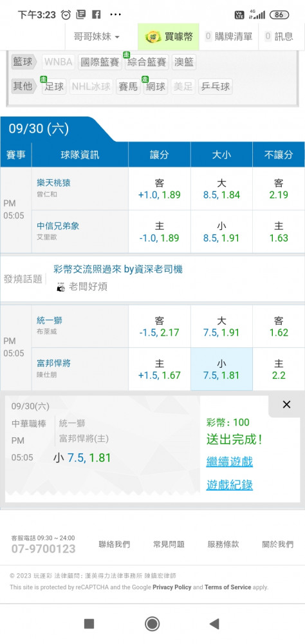305x644 pixels.
Task: Close the bet confirmation slip with X
Action: (x=286, y=404)
